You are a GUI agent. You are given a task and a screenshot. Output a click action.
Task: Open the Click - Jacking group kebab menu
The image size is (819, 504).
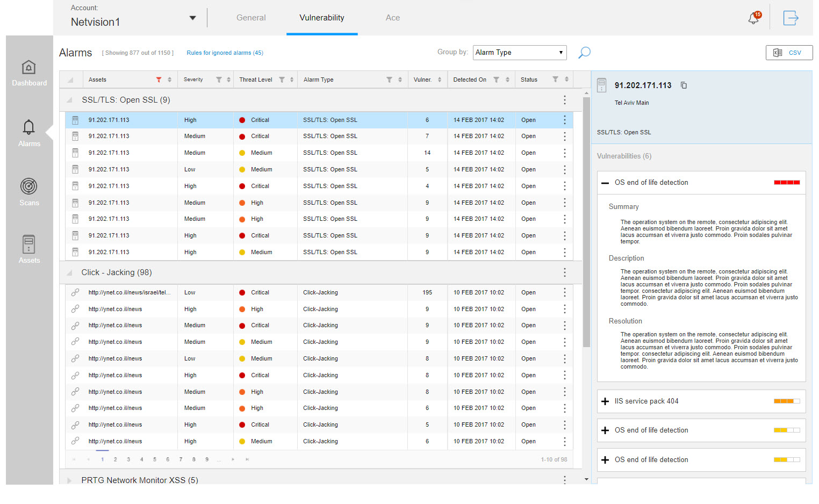(x=564, y=272)
